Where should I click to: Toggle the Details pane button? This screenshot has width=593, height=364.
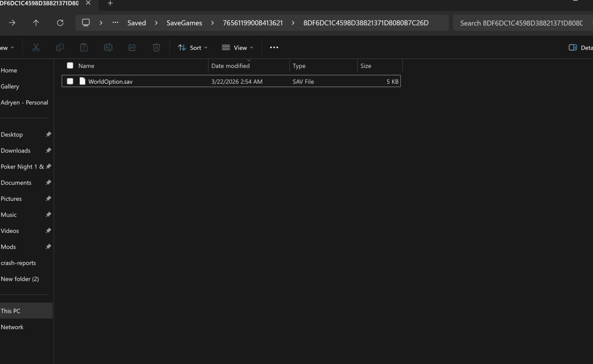tap(580, 47)
